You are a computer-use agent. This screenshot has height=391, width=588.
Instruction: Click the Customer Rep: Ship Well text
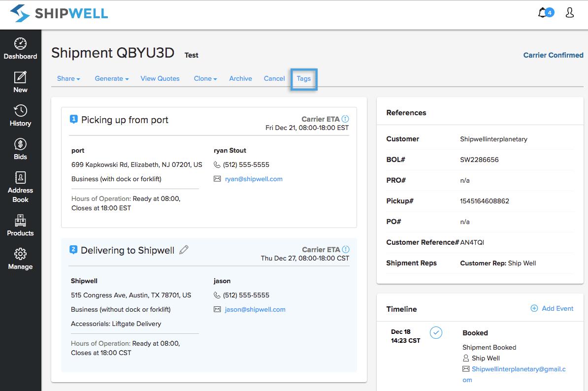tap(498, 263)
